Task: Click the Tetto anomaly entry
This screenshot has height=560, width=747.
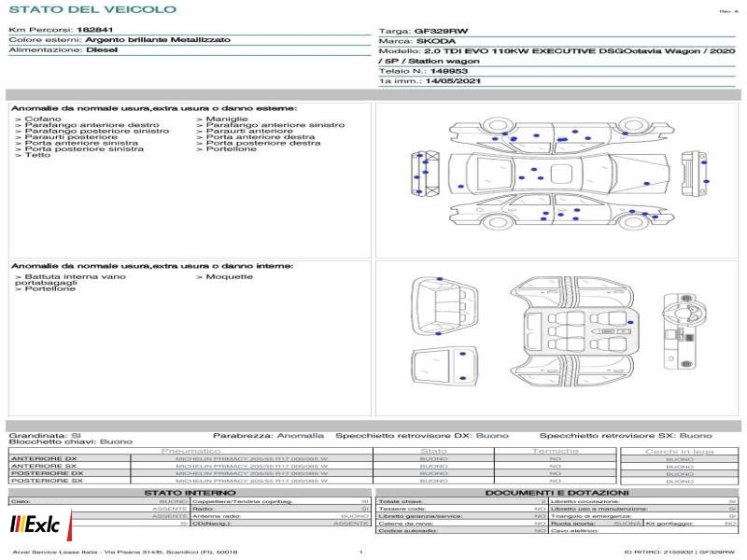Action: pyautogui.click(x=33, y=155)
